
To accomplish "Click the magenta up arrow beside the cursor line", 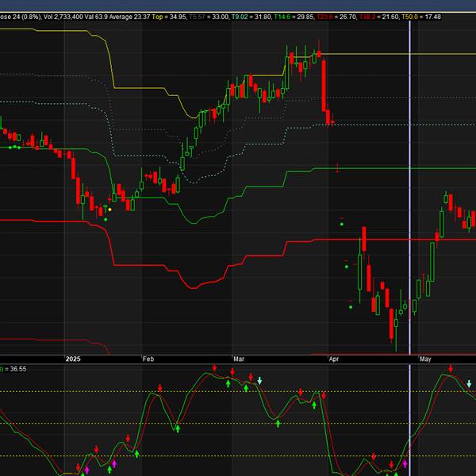I will click(405, 463).
